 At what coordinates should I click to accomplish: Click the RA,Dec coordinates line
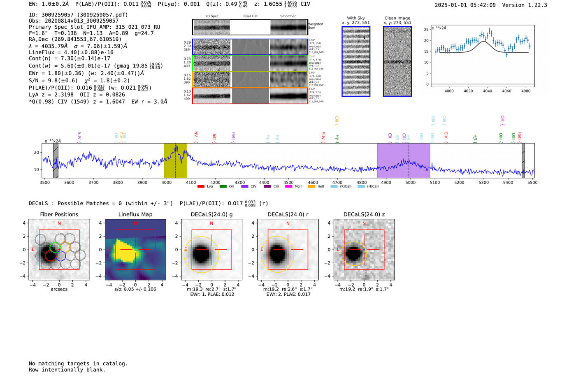pos(75,39)
